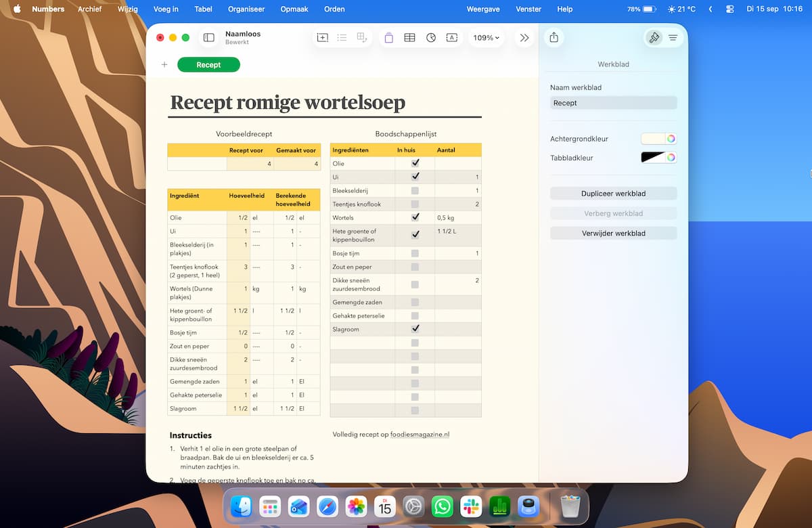Open the Achtergrondkleur color picker wheel
Screen dimensions: 812x528
point(671,139)
